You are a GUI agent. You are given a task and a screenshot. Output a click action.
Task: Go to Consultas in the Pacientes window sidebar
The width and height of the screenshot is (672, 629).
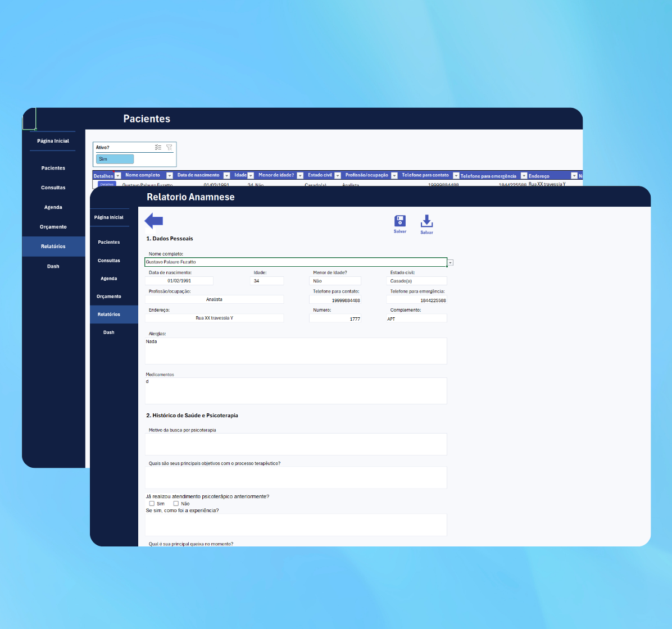click(53, 188)
